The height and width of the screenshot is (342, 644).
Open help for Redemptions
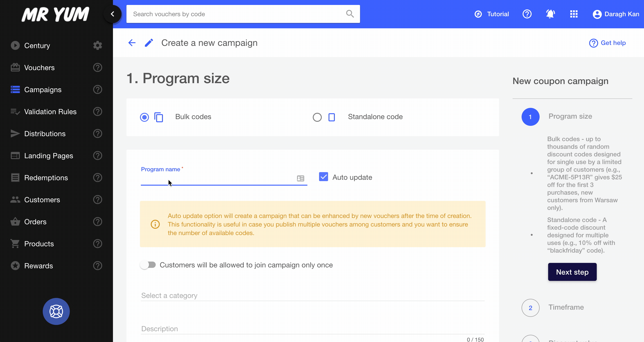[x=97, y=178]
